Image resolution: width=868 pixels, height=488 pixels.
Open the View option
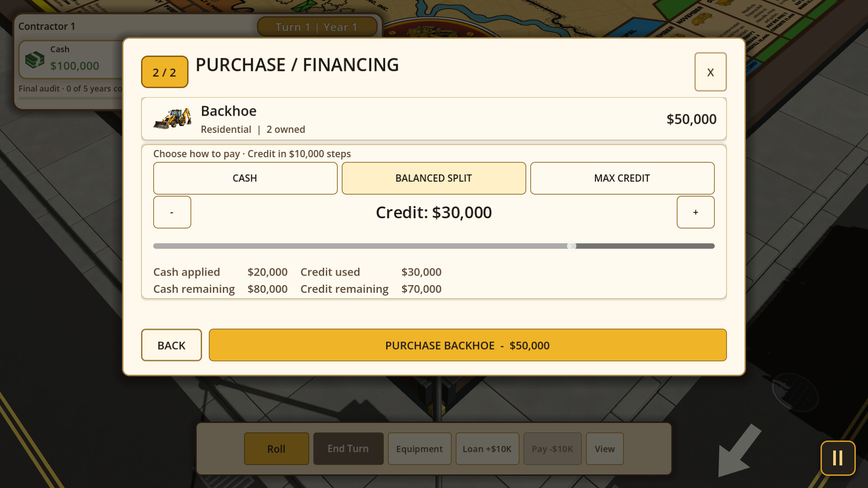click(x=605, y=449)
